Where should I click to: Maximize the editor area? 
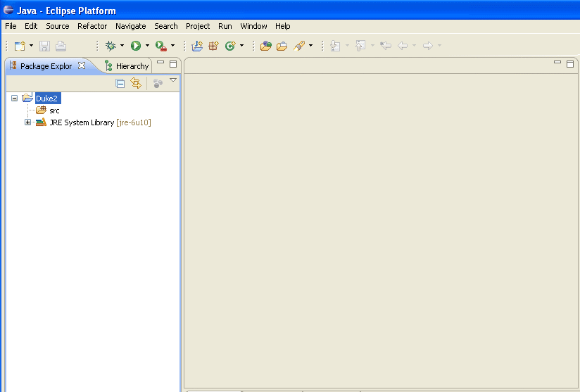pyautogui.click(x=570, y=64)
